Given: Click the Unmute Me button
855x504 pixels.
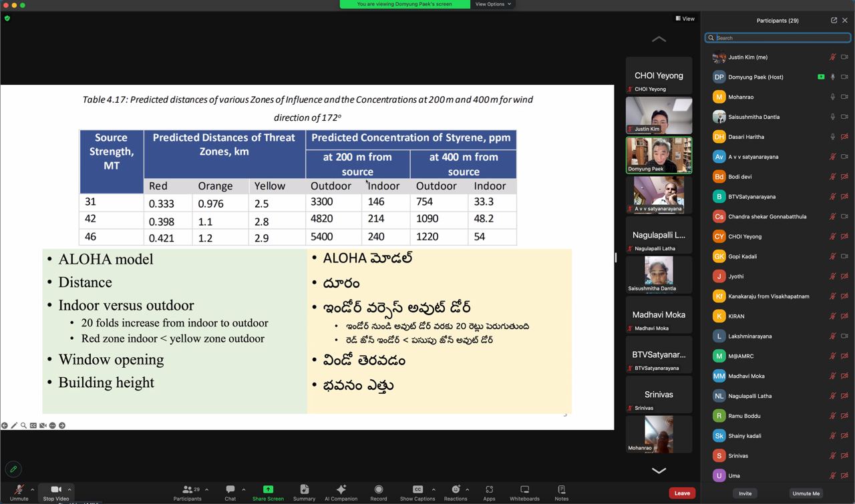Looking at the screenshot, I should click(806, 493).
